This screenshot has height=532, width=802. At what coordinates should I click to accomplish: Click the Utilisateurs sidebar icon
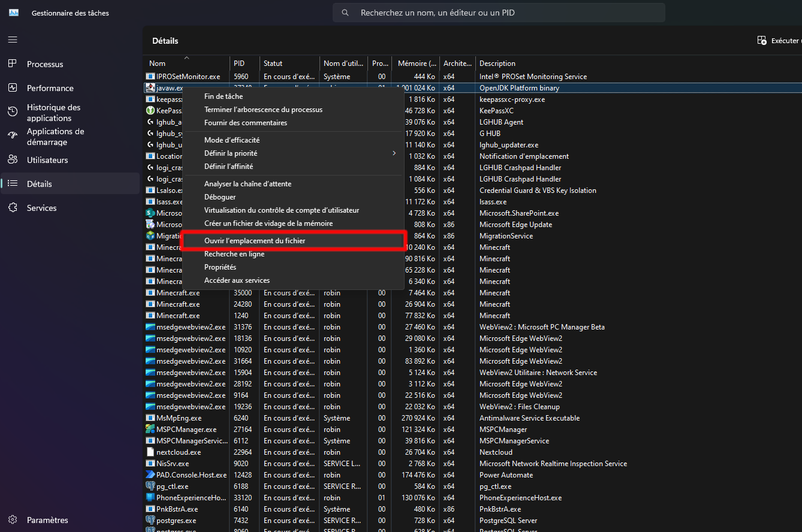pyautogui.click(x=13, y=160)
